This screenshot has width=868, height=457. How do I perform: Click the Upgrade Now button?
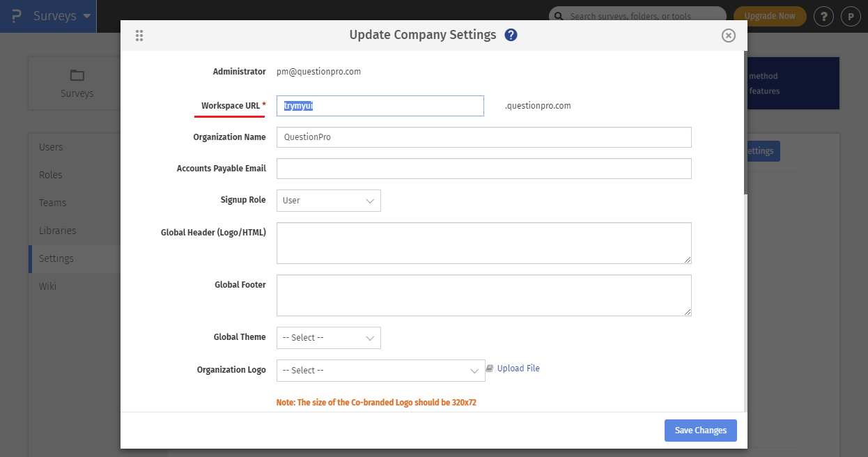(x=769, y=16)
